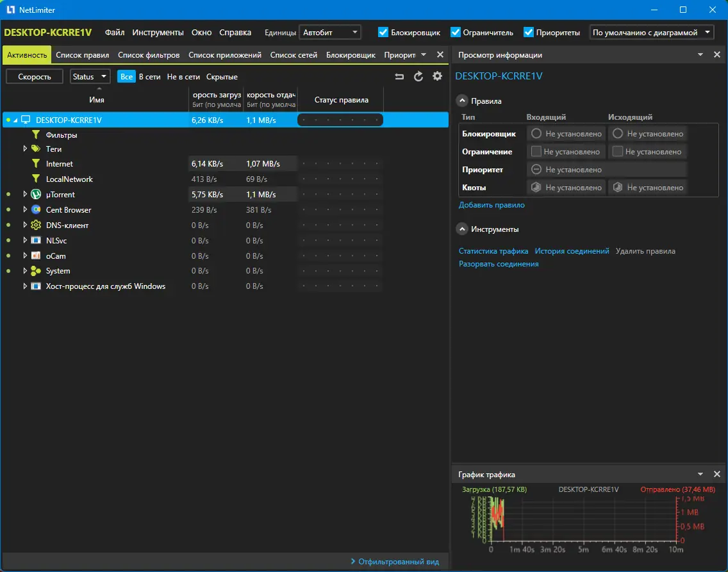The height and width of the screenshot is (572, 728).
Task: Collapse the Правила section chevron
Action: click(x=462, y=101)
